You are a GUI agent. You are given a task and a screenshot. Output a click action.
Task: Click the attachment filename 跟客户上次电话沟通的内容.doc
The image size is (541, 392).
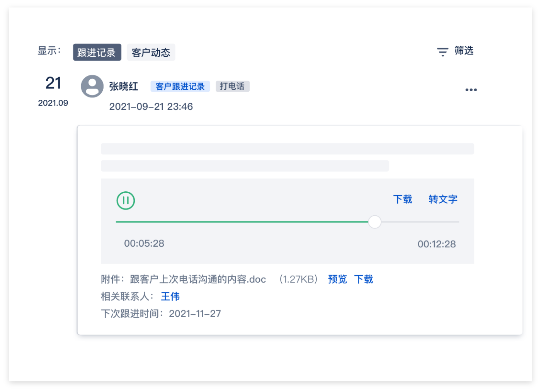pos(198,279)
